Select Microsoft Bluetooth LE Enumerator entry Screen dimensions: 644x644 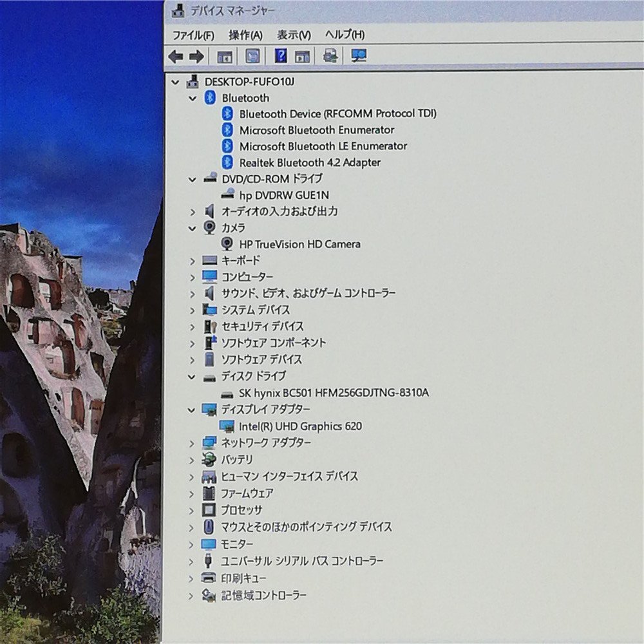tap(323, 146)
